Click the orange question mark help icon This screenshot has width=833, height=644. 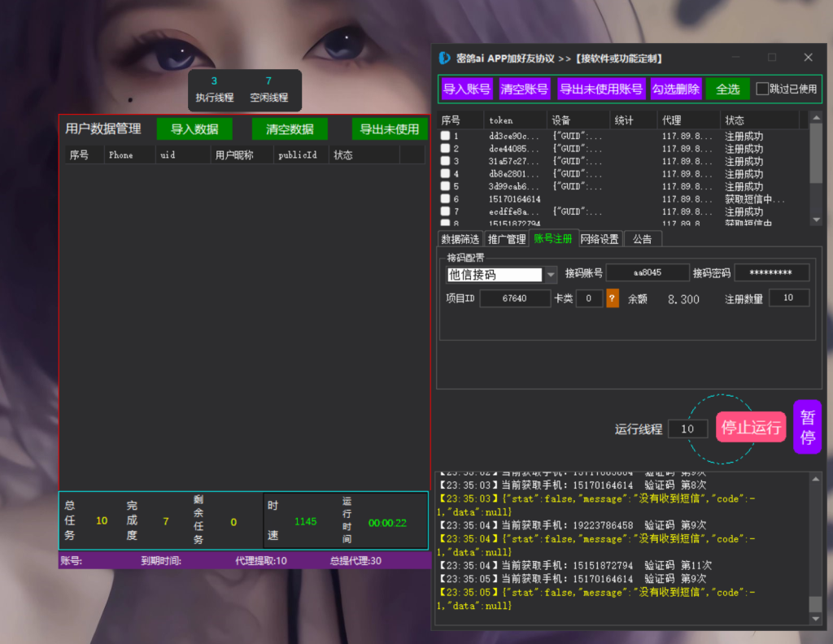pyautogui.click(x=613, y=298)
